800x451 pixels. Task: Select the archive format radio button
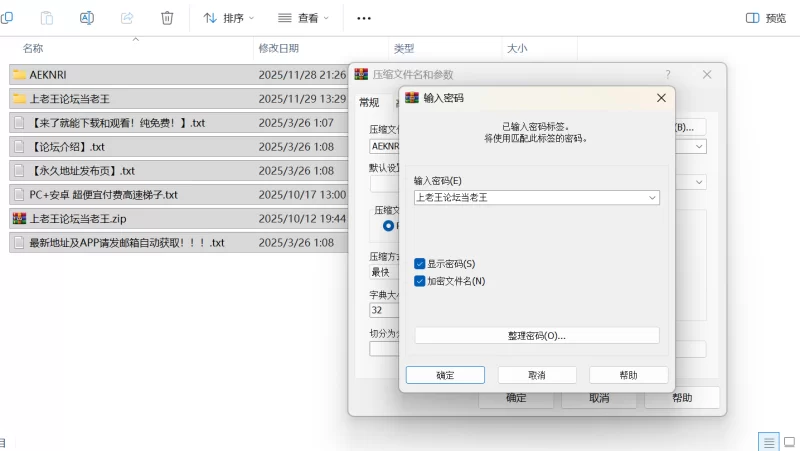click(x=388, y=226)
